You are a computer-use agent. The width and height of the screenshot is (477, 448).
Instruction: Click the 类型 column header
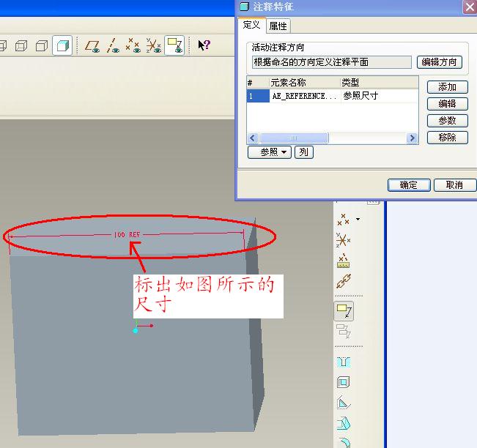click(x=380, y=83)
